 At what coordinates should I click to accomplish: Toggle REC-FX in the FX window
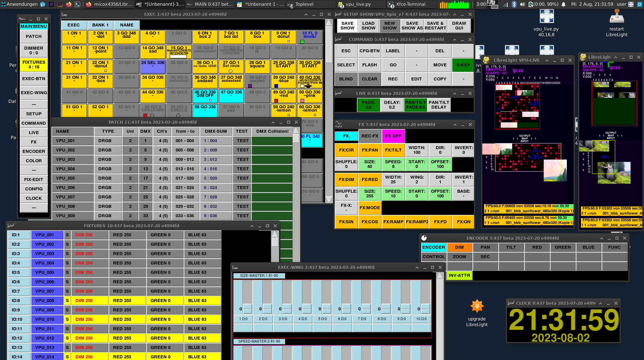click(x=370, y=136)
